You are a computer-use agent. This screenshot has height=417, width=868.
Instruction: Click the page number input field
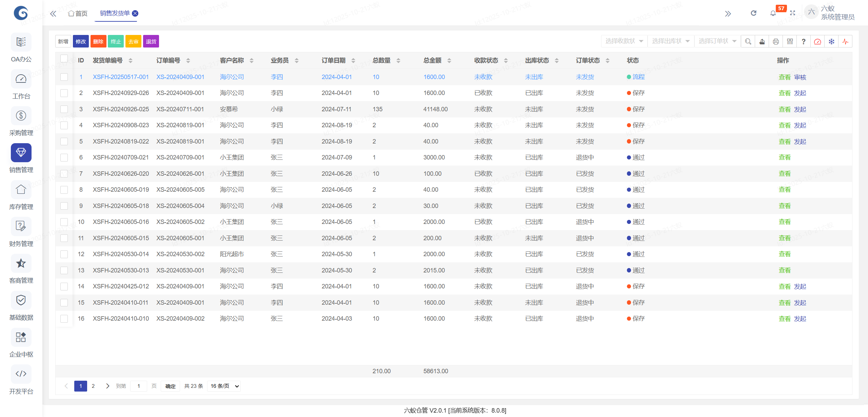(139, 386)
